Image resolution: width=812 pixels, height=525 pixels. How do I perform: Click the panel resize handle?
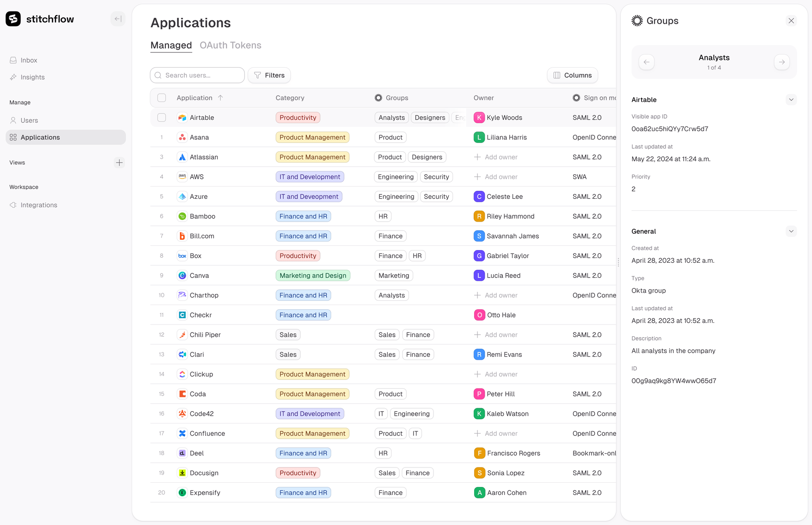(x=618, y=263)
